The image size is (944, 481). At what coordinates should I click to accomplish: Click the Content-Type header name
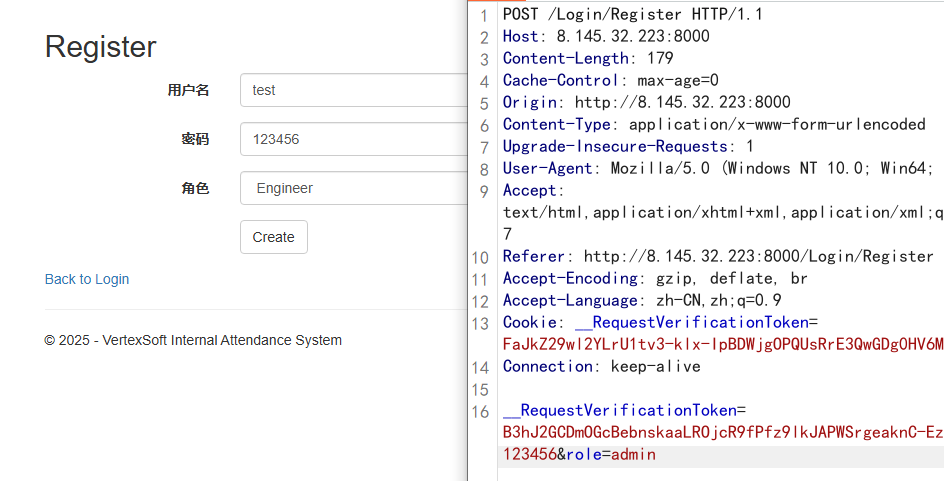point(557,124)
